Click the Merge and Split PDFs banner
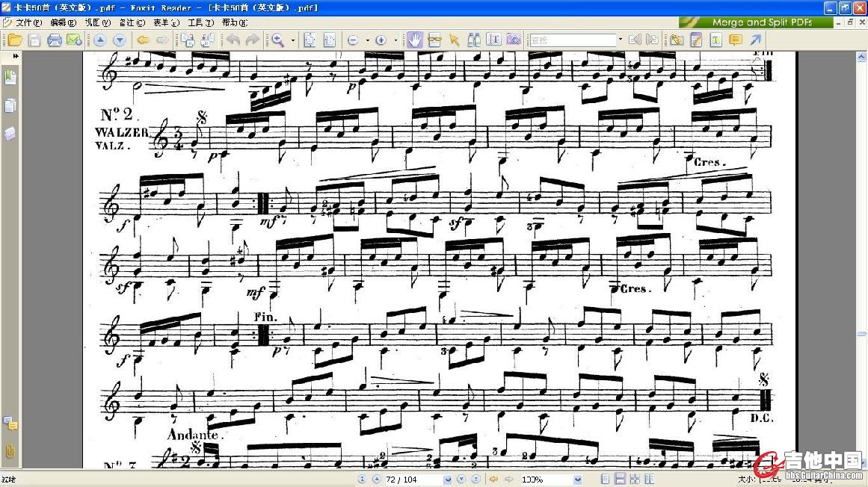The image size is (868, 487). pyautogui.click(x=756, y=22)
